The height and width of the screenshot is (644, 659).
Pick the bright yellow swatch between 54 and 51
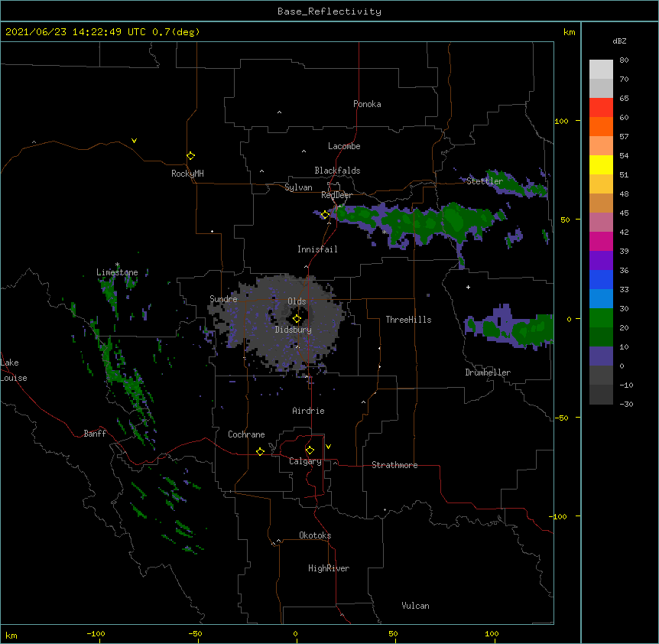[601, 164]
